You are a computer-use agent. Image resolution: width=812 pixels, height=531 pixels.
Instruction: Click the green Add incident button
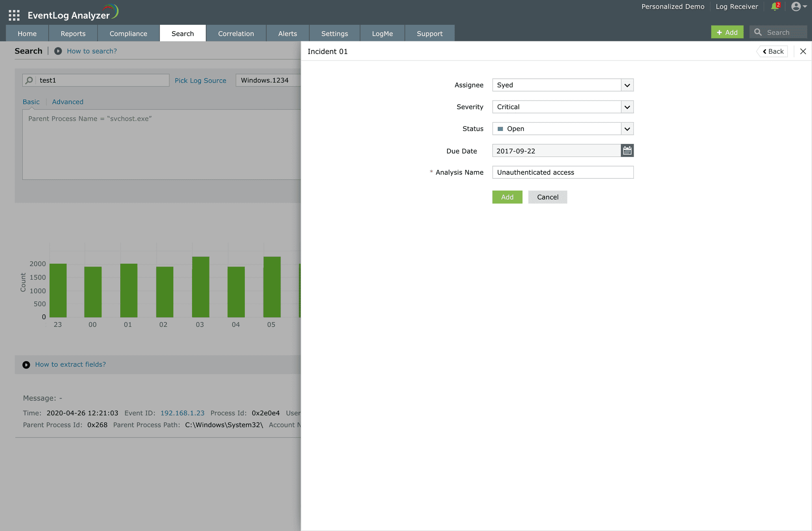pos(507,197)
